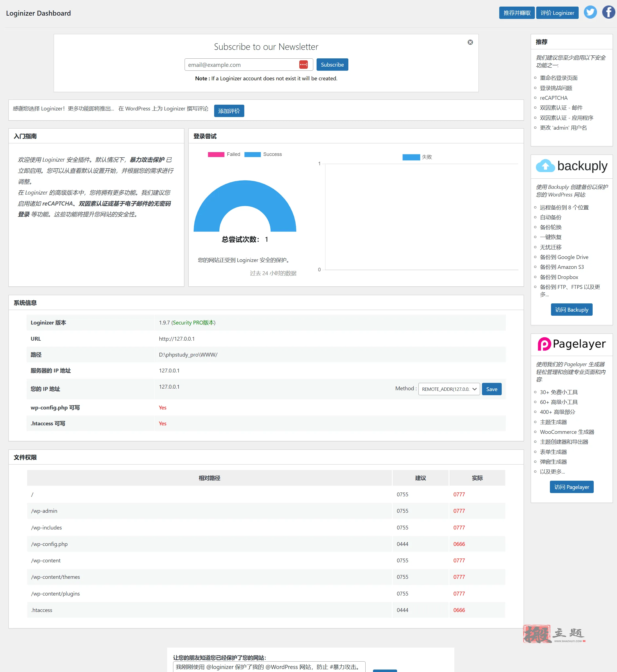Click the .htaccess 可写 Yes value

point(163,423)
